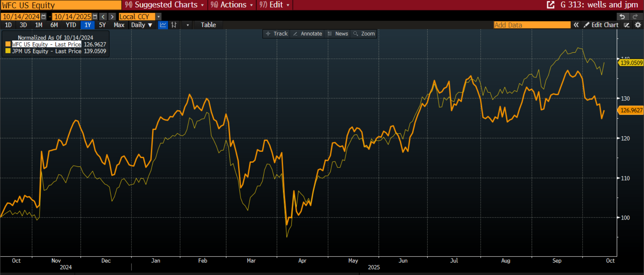Click the undo arrow icon
Screen dimensions: 644x275
622,16
